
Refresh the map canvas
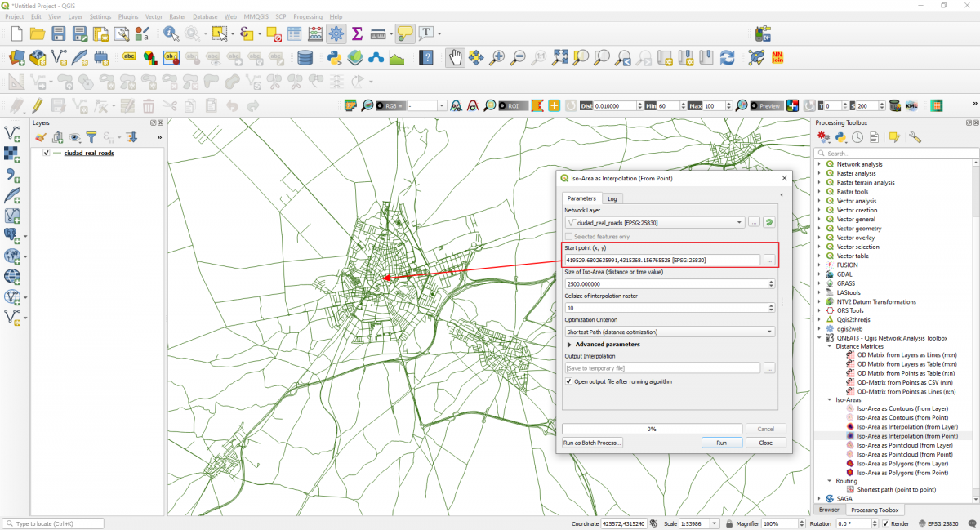click(x=728, y=58)
